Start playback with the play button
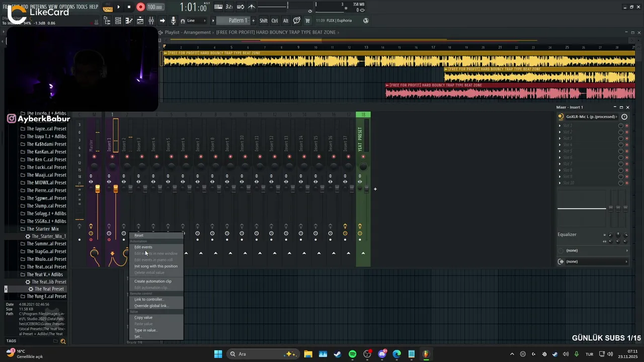The image size is (644, 362). click(x=119, y=7)
